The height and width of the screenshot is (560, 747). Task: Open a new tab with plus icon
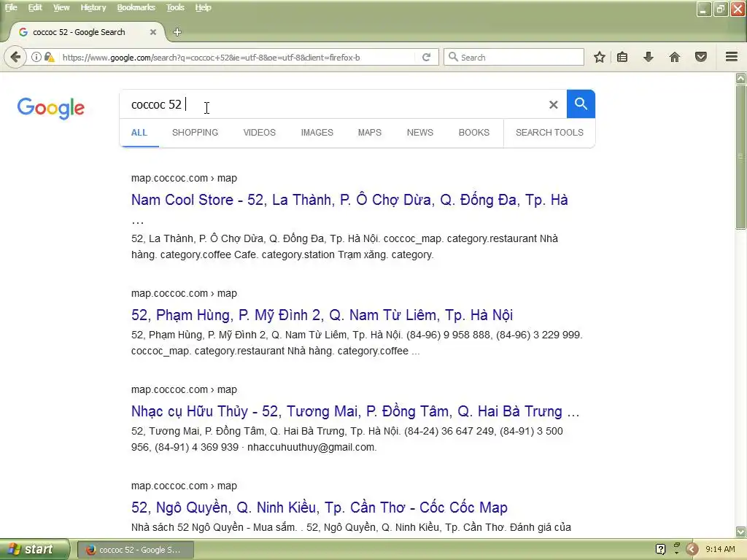click(x=177, y=32)
